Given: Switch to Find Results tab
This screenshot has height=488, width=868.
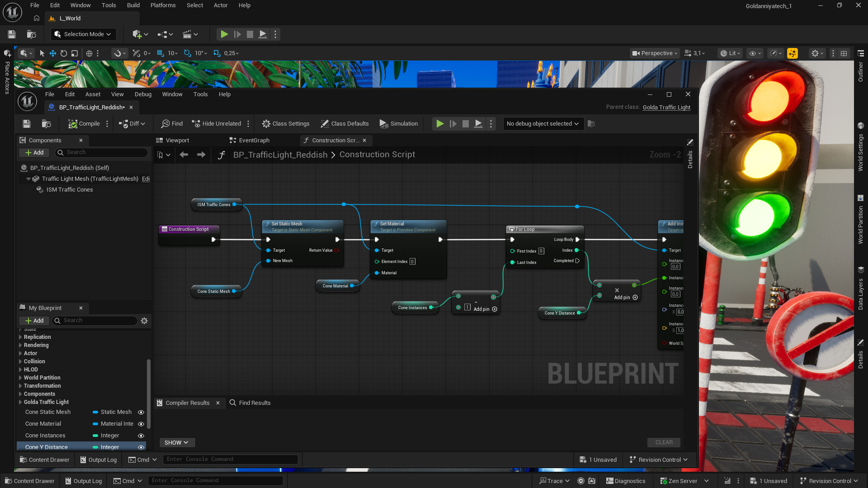Looking at the screenshot, I should coord(250,403).
